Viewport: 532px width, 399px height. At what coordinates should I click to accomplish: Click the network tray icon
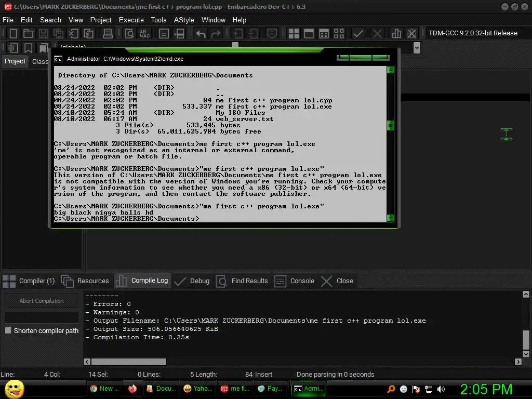[x=429, y=389]
